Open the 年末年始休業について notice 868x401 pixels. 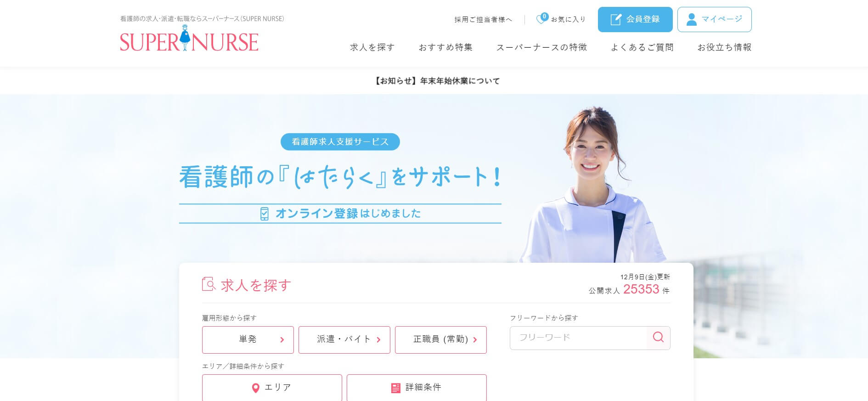click(x=437, y=81)
